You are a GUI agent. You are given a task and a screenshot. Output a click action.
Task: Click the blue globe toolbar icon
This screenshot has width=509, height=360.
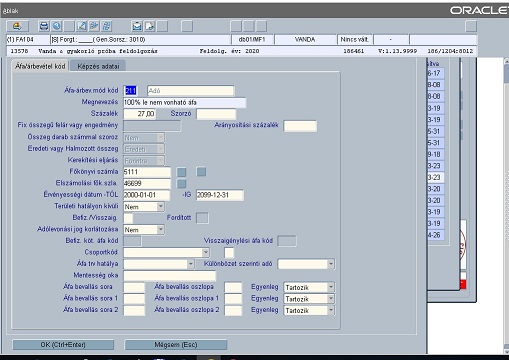[x=57, y=26]
